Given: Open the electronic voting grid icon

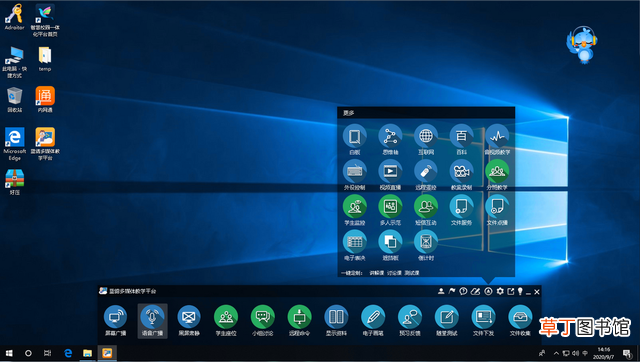Looking at the screenshot, I should tap(355, 242).
